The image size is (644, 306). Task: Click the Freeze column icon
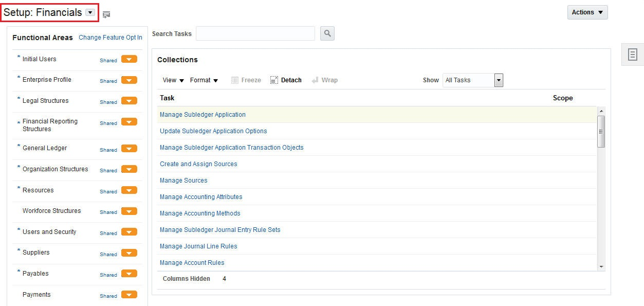click(235, 80)
